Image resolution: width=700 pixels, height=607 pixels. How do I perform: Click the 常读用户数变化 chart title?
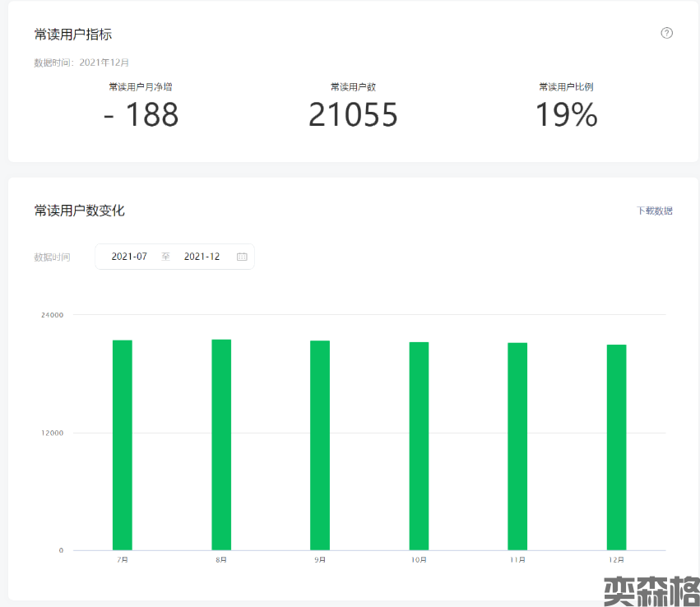(80, 211)
